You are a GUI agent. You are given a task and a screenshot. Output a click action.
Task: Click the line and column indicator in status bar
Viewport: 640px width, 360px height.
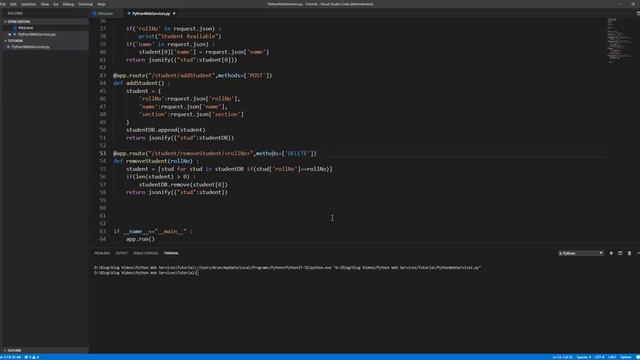[x=562, y=357]
